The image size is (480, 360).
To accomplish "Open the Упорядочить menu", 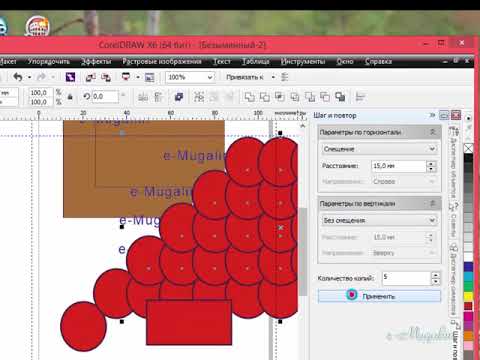I will pyautogui.click(x=49, y=61).
